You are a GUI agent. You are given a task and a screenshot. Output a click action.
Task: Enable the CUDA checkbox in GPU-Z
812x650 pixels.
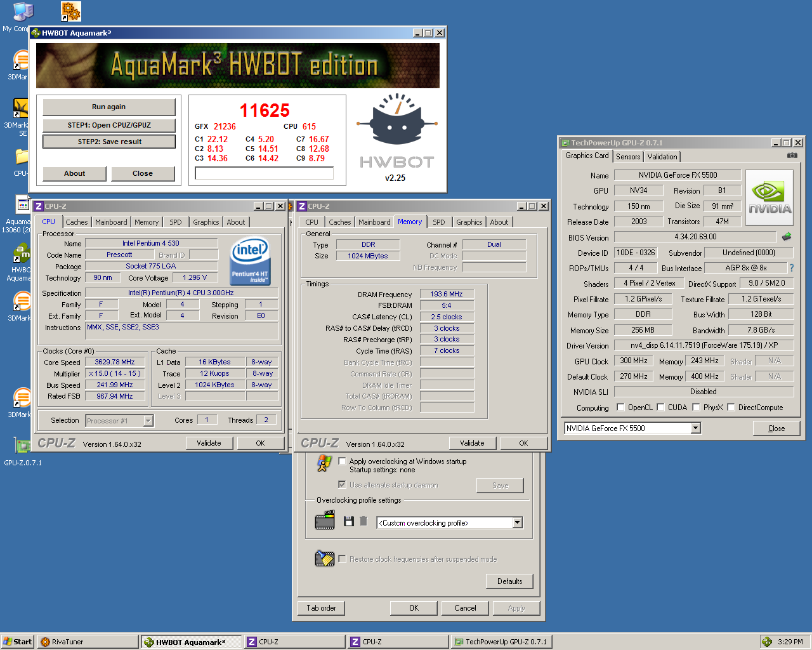pos(660,408)
